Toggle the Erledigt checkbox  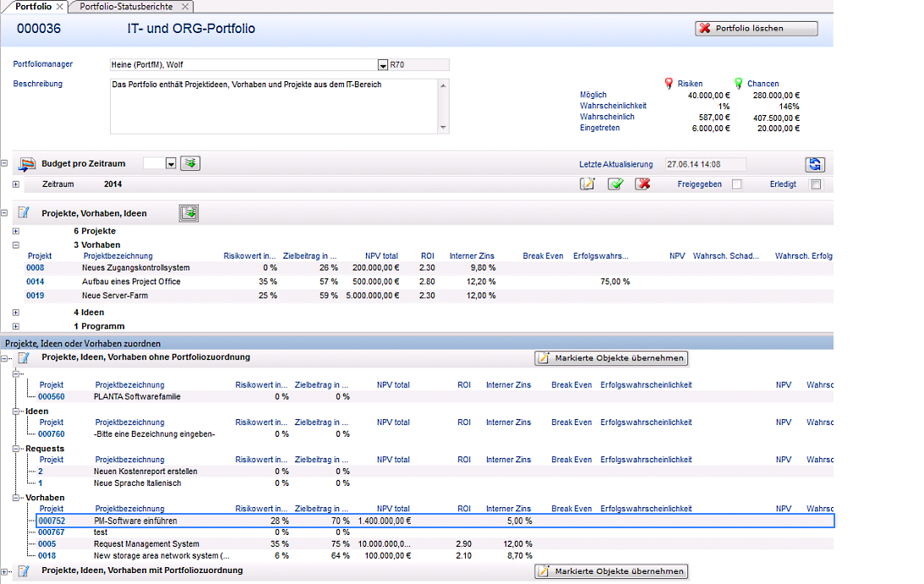[816, 184]
